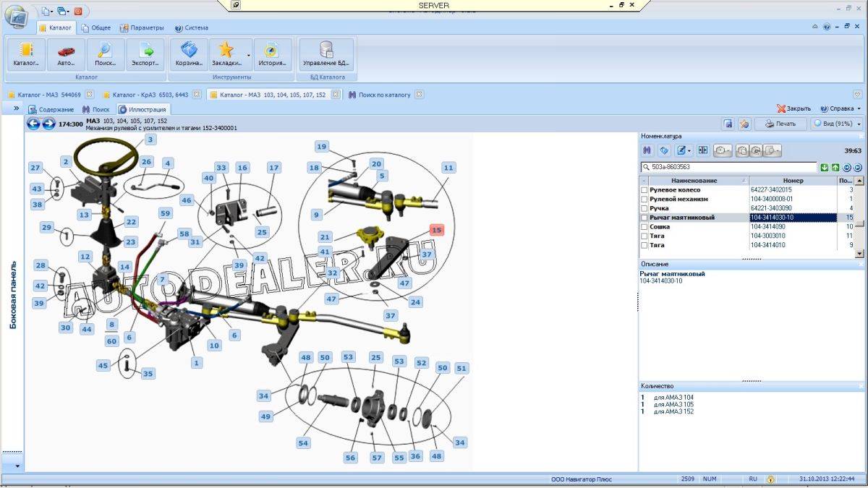Click the save illustration icon beside Печать
This screenshot has width=868, height=488.
tap(729, 124)
